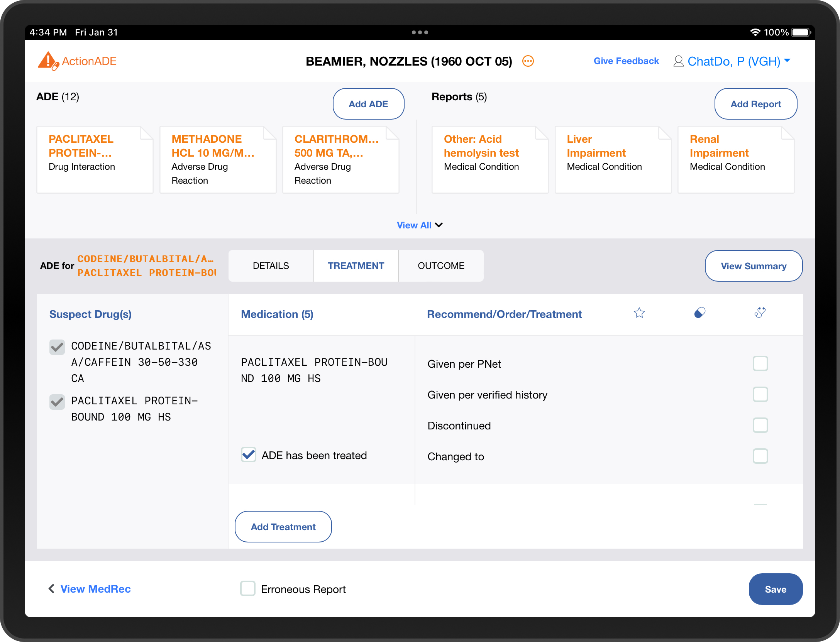Click the star icon in treatment header

(x=639, y=313)
